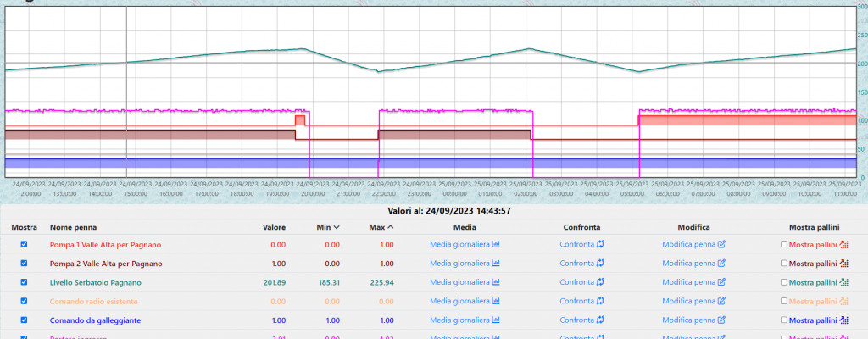The width and height of the screenshot is (868, 339).
Task: Click dark red pallini icon in Pompa 2 row
Action: (844, 263)
